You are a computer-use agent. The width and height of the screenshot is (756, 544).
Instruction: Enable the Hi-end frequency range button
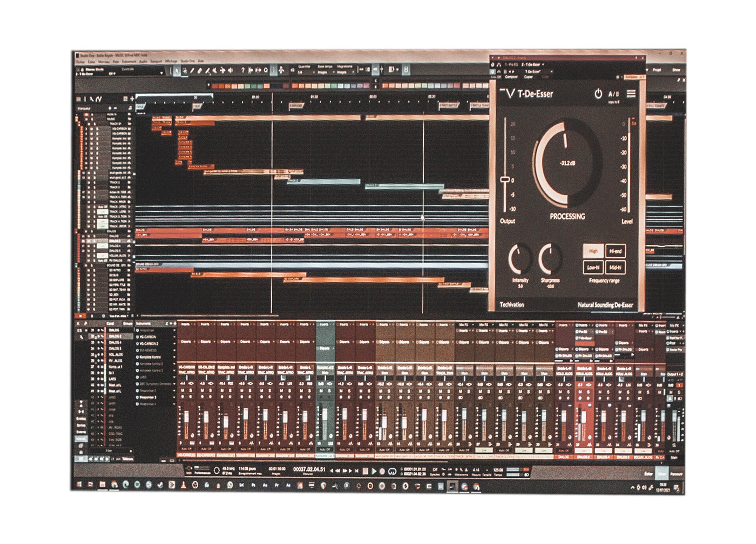(x=615, y=251)
